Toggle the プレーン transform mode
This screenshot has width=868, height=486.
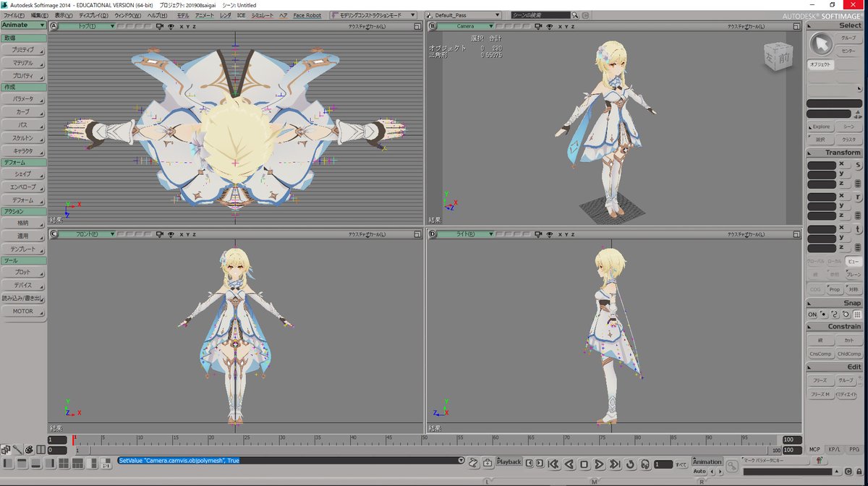pos(854,275)
